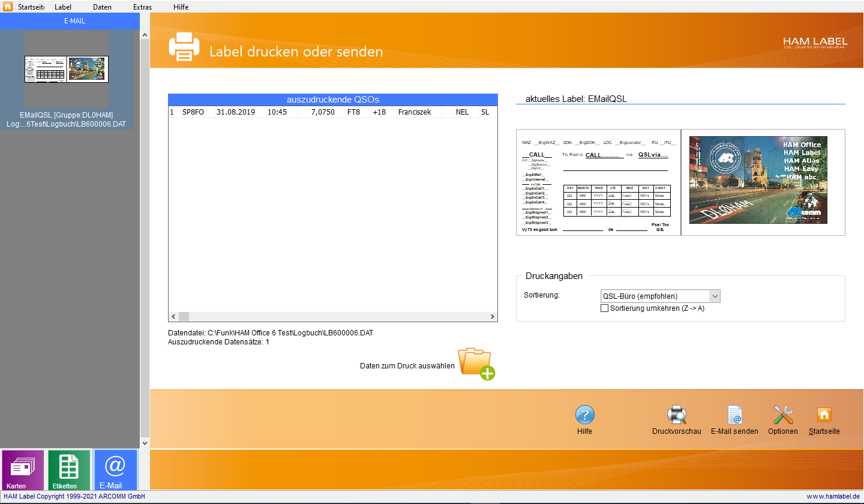Switch to E-Mail mode button
The image size is (864, 504).
pos(115,470)
